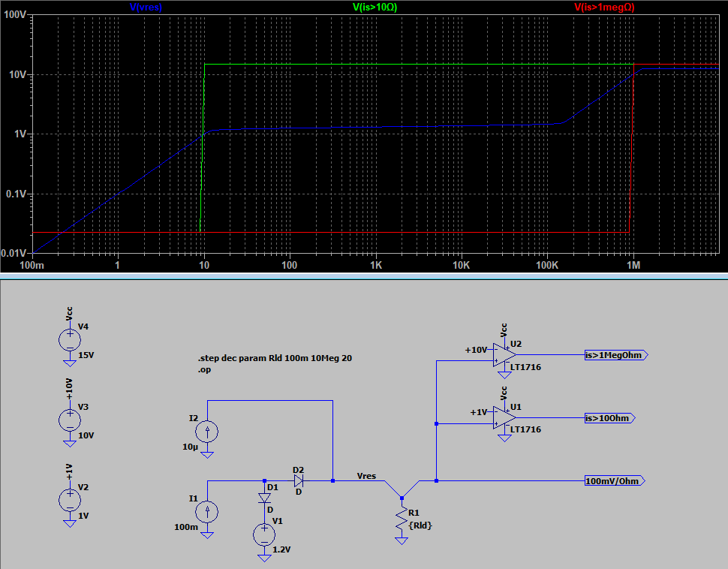The width and height of the screenshot is (728, 569).
Task: Select the red V(is>1megΩ) trace label
Action: coord(604,7)
